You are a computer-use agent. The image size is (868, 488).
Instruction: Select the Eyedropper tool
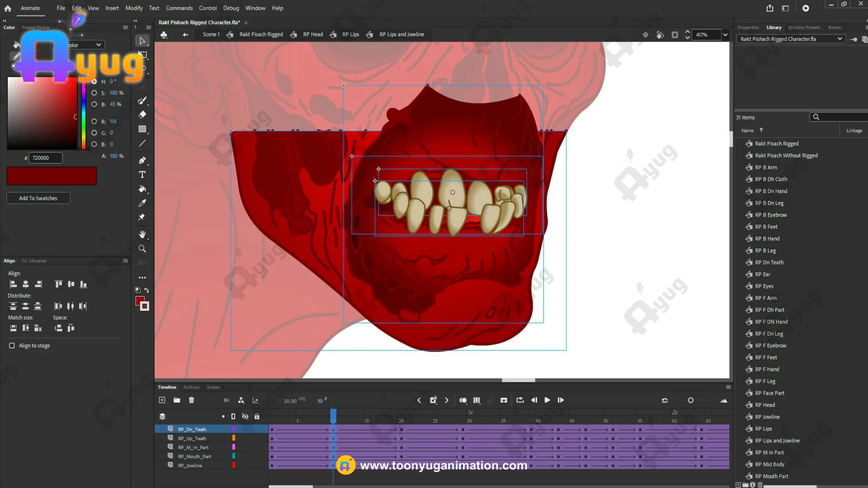(142, 203)
